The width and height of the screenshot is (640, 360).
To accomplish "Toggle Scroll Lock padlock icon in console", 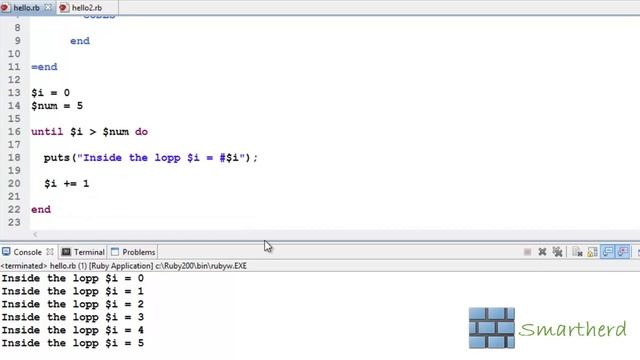I will point(592,252).
